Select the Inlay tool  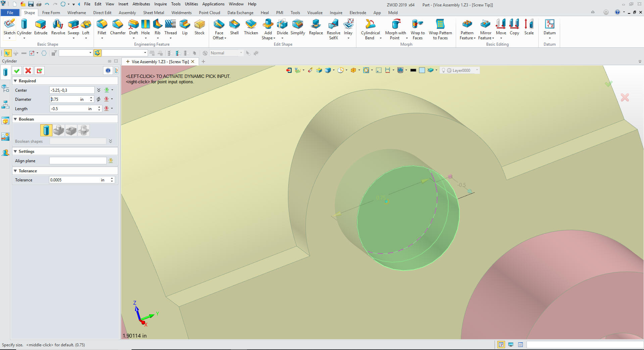[348, 27]
